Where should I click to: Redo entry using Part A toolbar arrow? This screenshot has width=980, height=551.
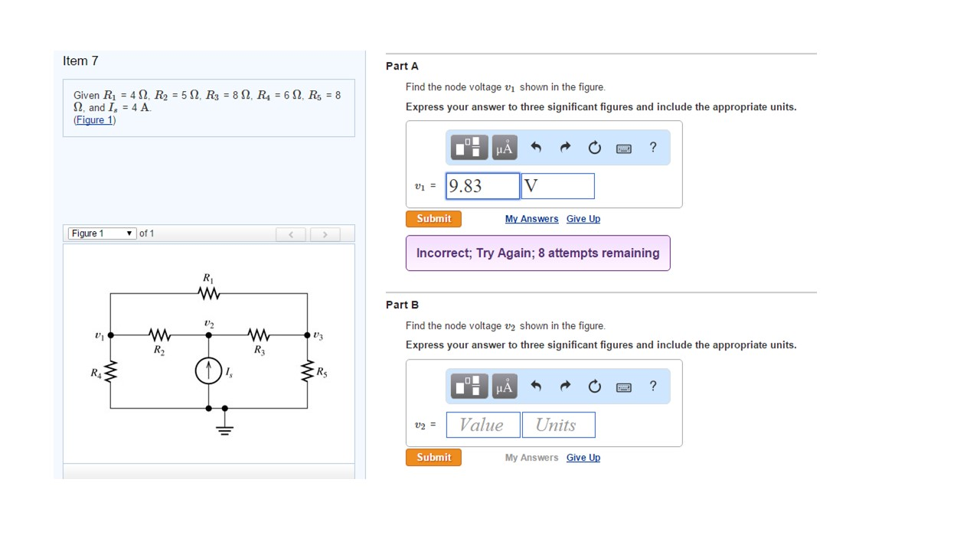pyautogui.click(x=565, y=147)
